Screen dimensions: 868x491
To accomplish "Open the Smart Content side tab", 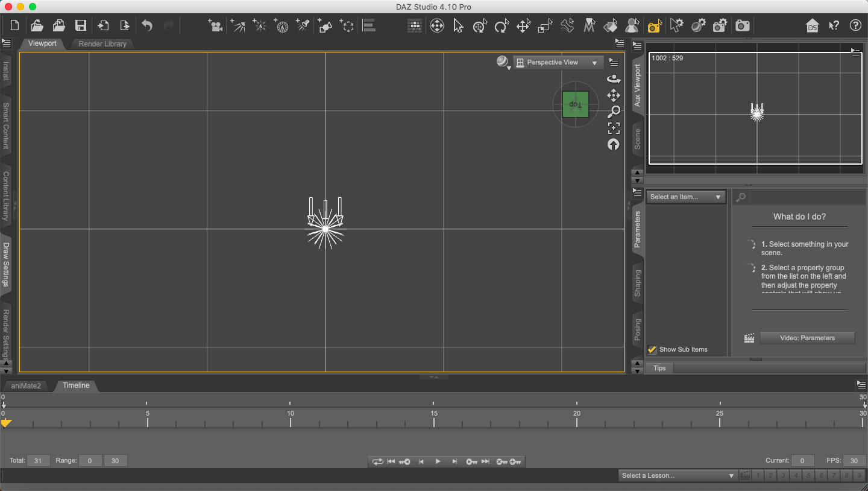I will (6, 125).
